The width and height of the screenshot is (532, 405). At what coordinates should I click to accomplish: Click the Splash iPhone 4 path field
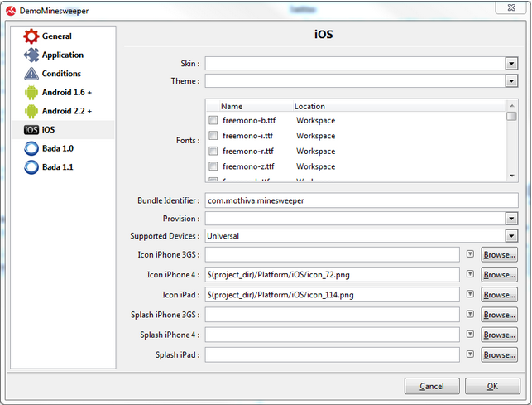332,335
